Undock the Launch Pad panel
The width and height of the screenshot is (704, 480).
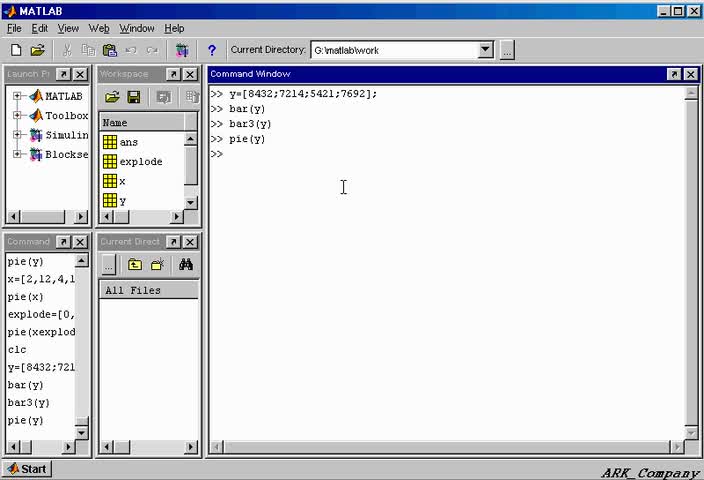(x=64, y=74)
